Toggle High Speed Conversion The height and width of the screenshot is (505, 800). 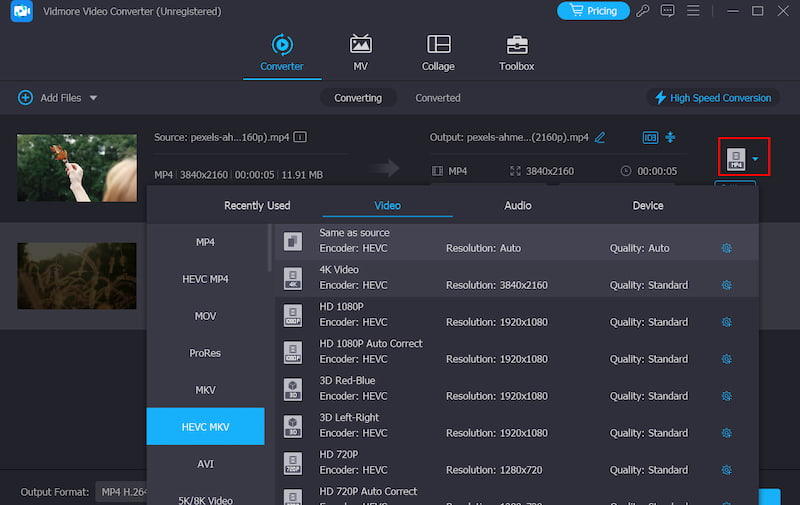coord(712,98)
